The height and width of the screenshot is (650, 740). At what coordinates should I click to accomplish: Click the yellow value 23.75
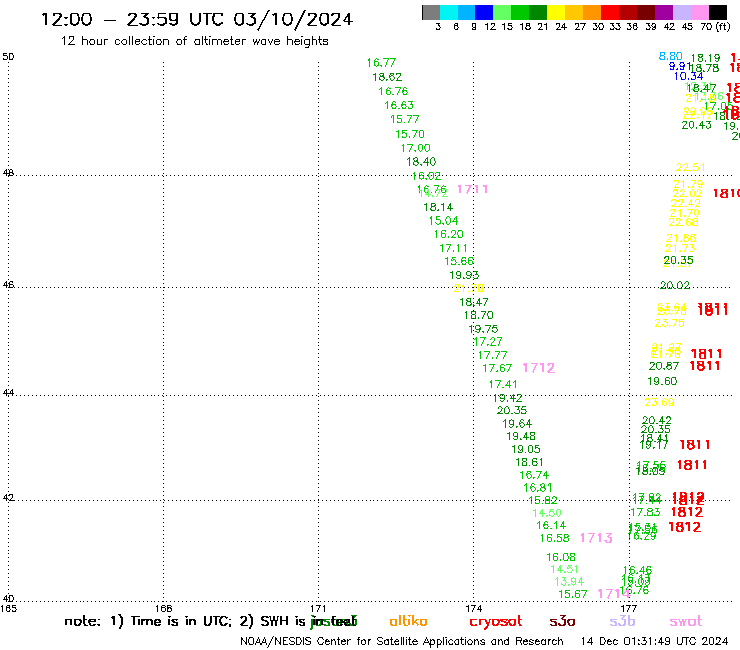pyautogui.click(x=670, y=323)
